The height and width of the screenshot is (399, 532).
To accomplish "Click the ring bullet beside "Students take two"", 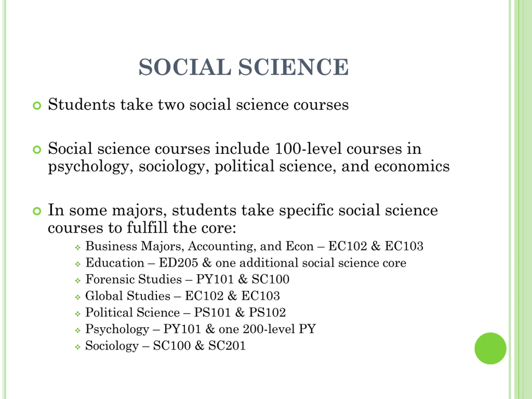I will [37, 105].
